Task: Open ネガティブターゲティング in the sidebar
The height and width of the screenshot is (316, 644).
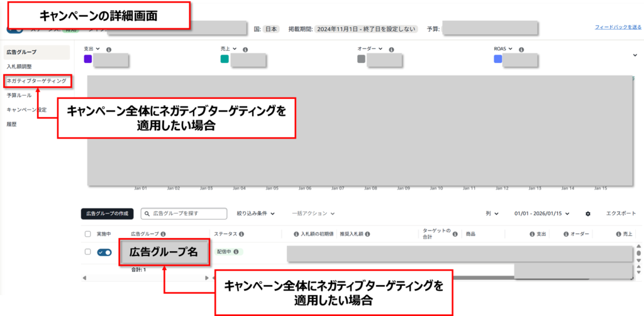Action: 36,81
